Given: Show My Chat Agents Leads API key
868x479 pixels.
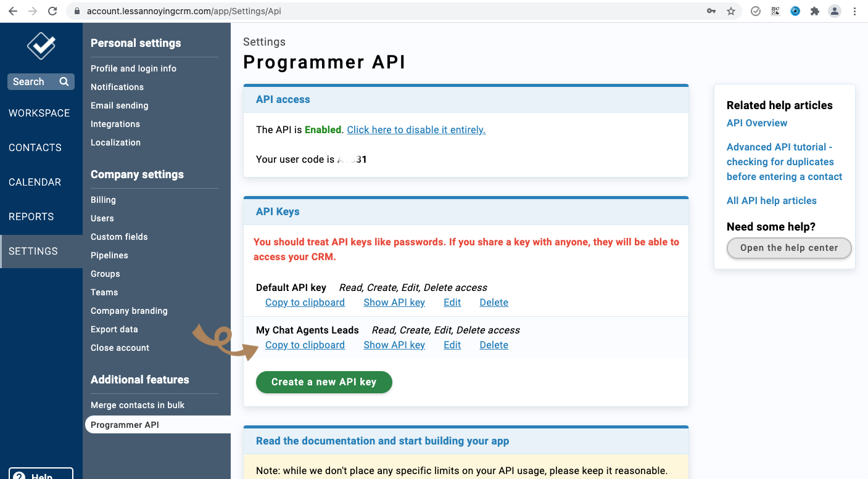Looking at the screenshot, I should [394, 345].
